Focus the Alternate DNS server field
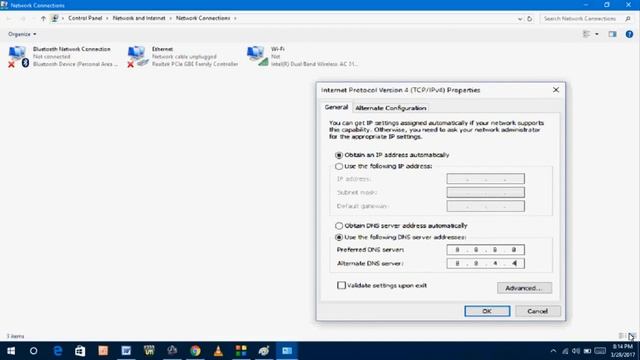Image resolution: width=640 pixels, height=360 pixels. pos(485,263)
